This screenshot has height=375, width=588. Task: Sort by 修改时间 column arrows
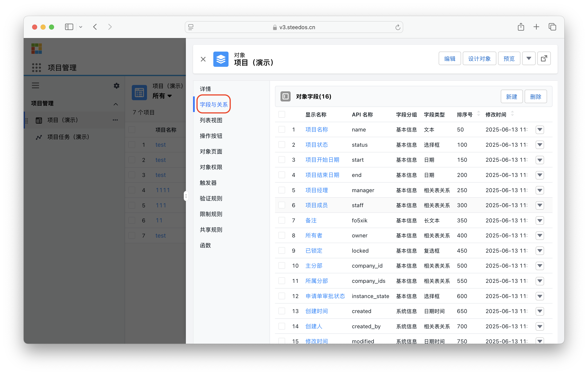click(x=512, y=114)
